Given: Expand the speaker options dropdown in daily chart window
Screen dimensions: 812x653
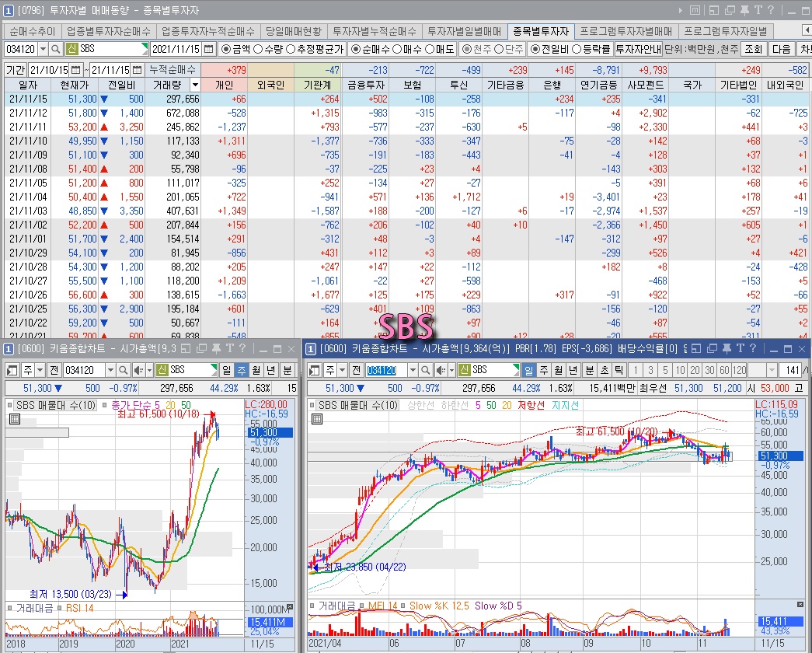Looking at the screenshot, I should coord(451,370).
